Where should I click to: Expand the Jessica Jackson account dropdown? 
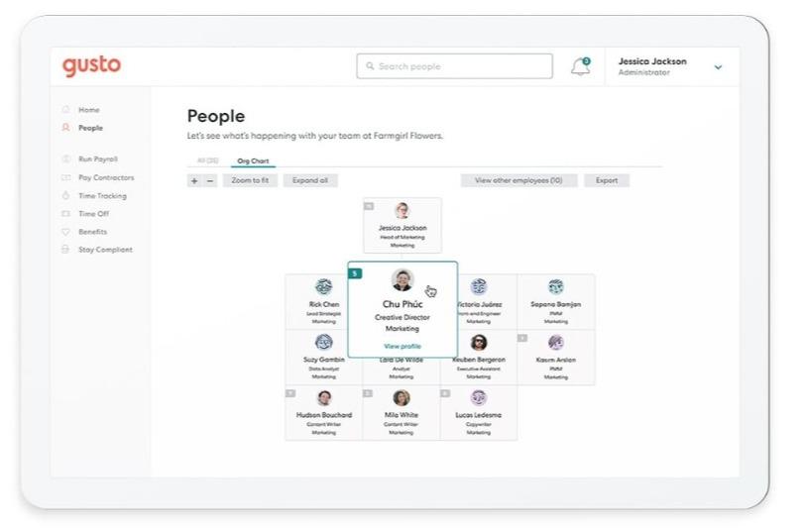click(x=718, y=67)
